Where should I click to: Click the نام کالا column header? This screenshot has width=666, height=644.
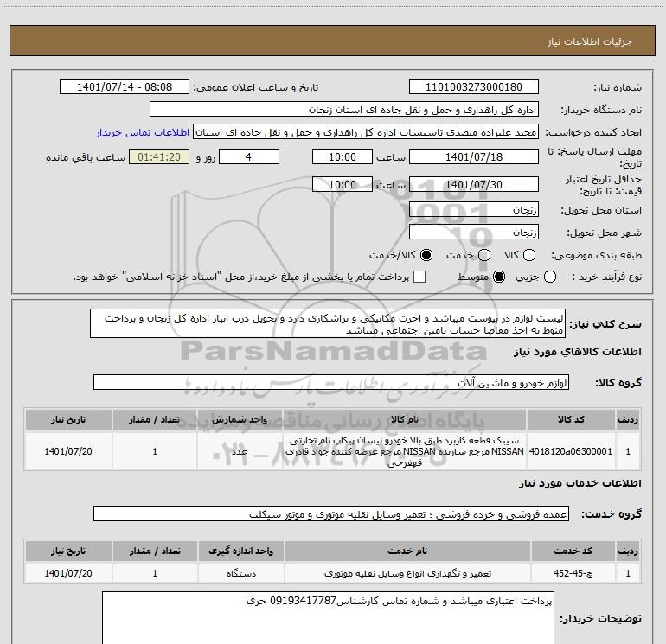point(405,419)
